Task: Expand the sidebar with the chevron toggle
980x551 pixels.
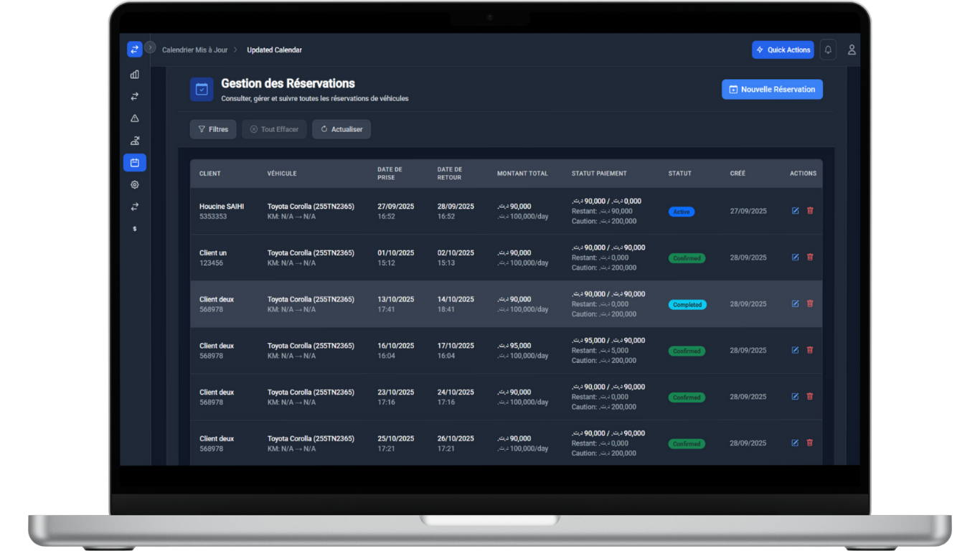Action: coord(150,47)
